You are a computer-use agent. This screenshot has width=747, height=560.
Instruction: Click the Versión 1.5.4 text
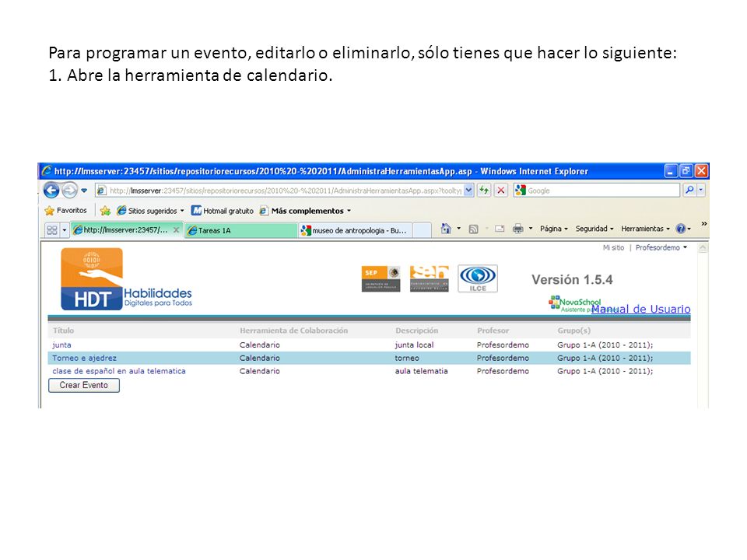tap(572, 279)
